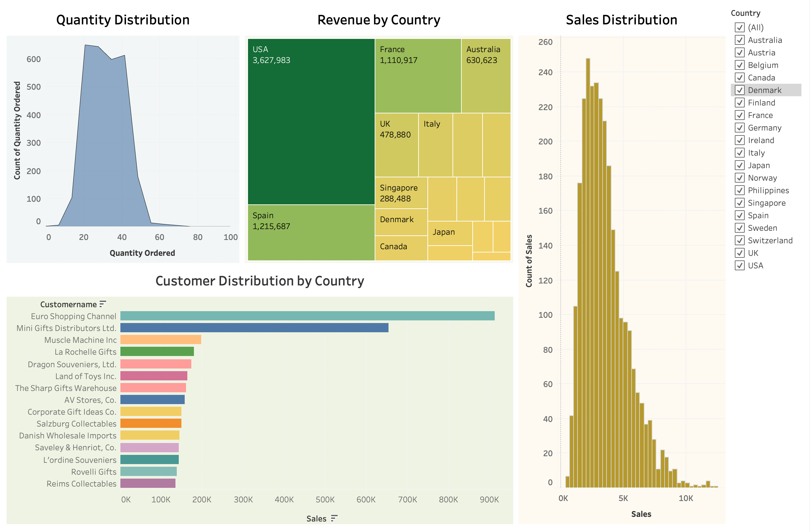The height and width of the screenshot is (532, 810).
Task: Uncheck the USA filter checkbox
Action: pos(739,265)
